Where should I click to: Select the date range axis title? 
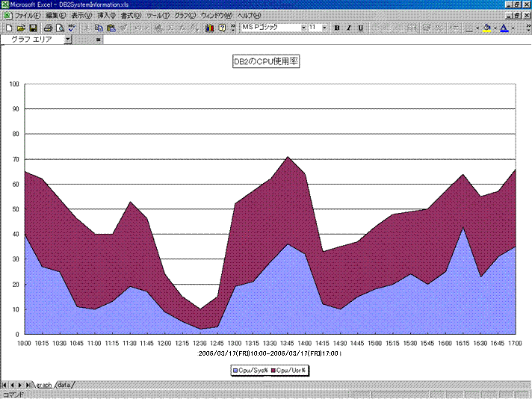click(x=269, y=353)
